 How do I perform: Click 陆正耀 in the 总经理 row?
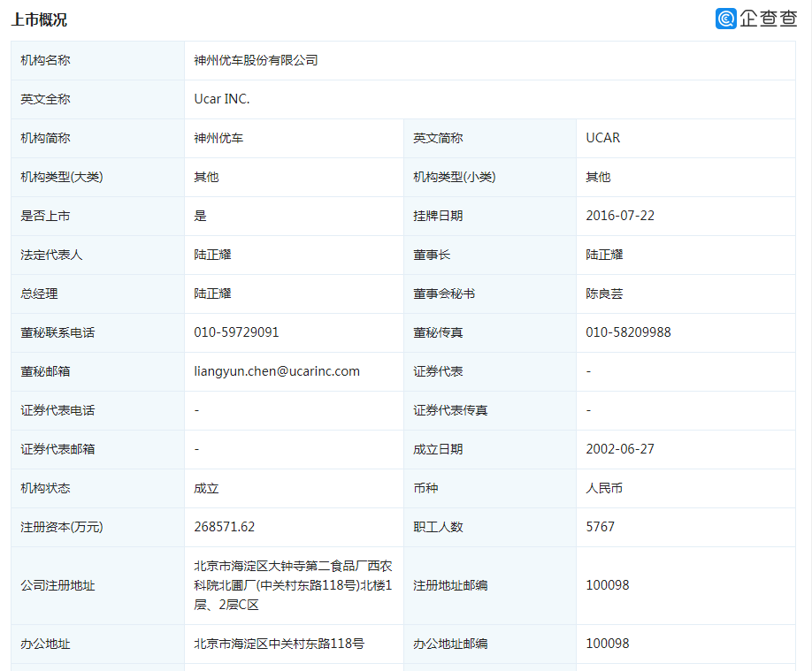coord(212,294)
